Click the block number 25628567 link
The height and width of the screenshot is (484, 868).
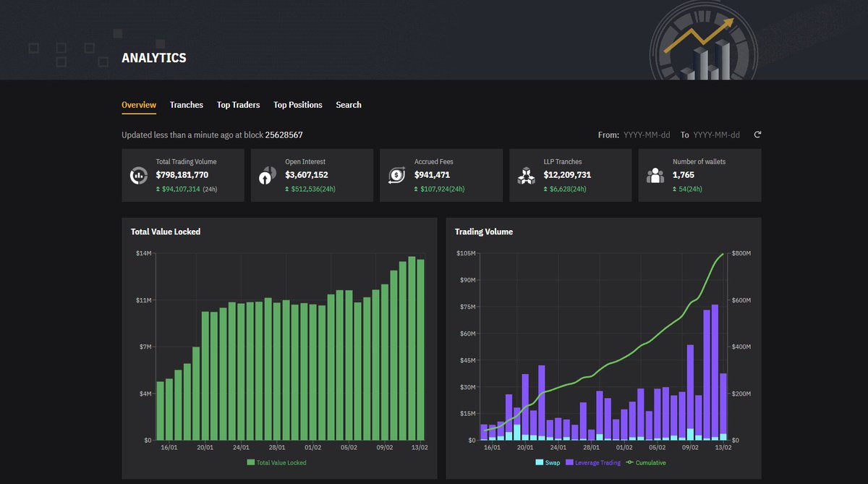pyautogui.click(x=283, y=135)
